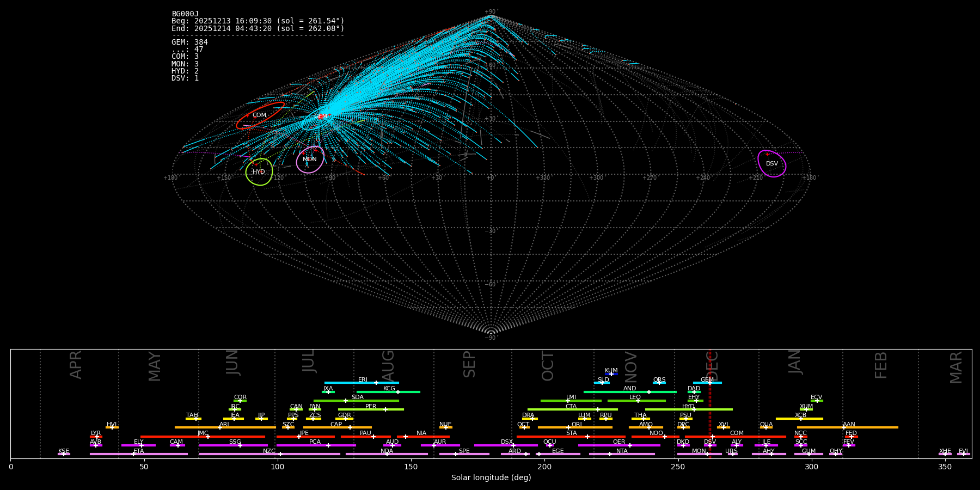Click the 'HYD: 2' count line
980x490 pixels.
pos(185,71)
